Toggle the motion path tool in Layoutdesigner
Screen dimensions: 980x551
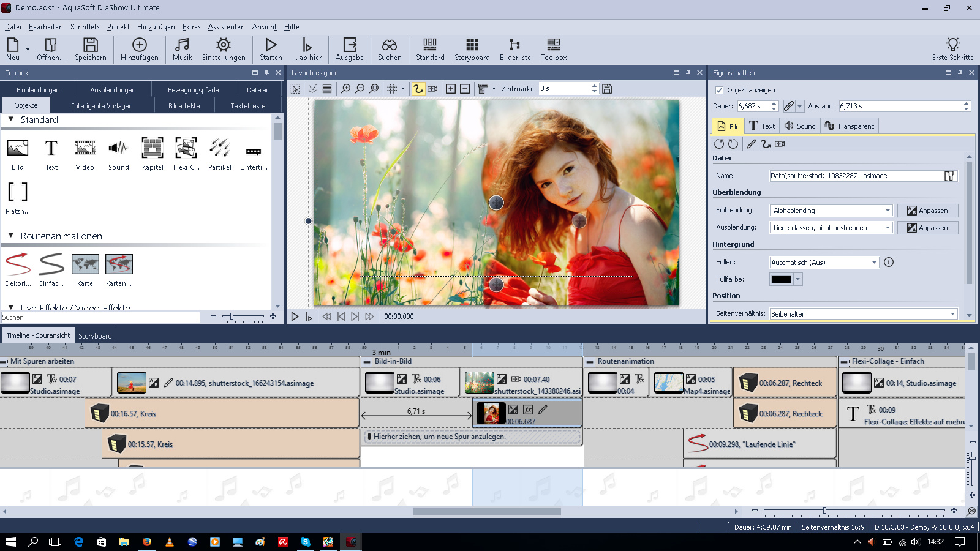point(418,89)
